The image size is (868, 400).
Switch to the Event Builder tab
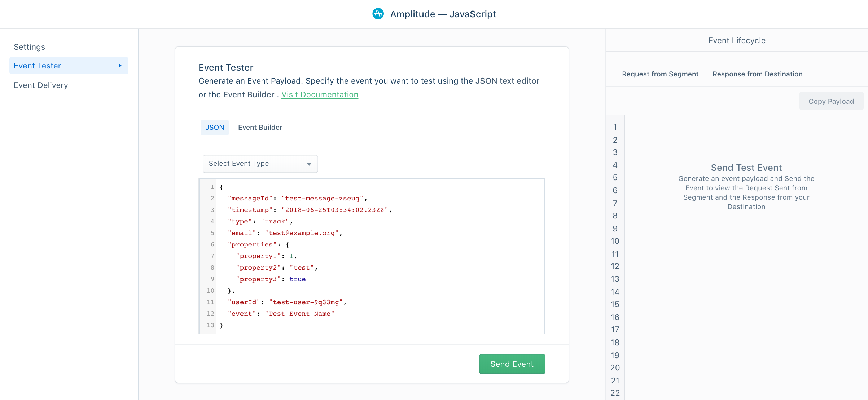point(260,128)
